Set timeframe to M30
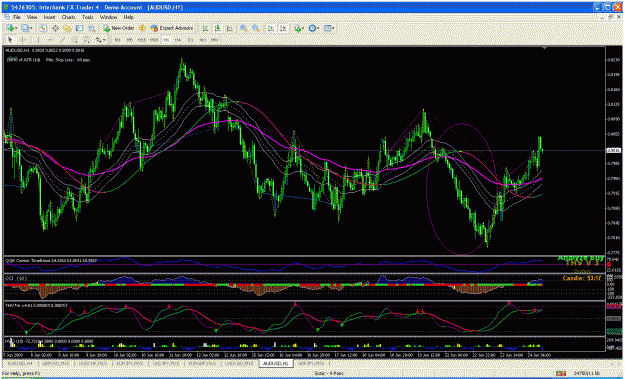The height and width of the screenshot is (379, 625). click(x=154, y=40)
